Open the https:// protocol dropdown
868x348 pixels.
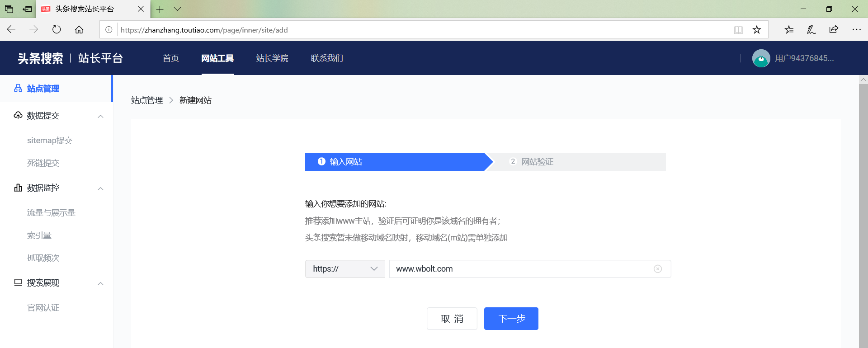[344, 269]
